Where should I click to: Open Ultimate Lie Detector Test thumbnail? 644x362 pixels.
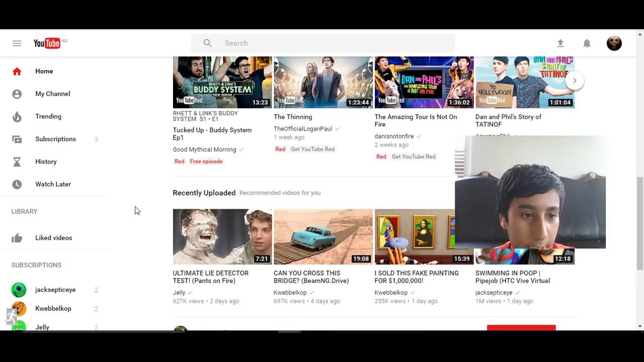coord(222,237)
